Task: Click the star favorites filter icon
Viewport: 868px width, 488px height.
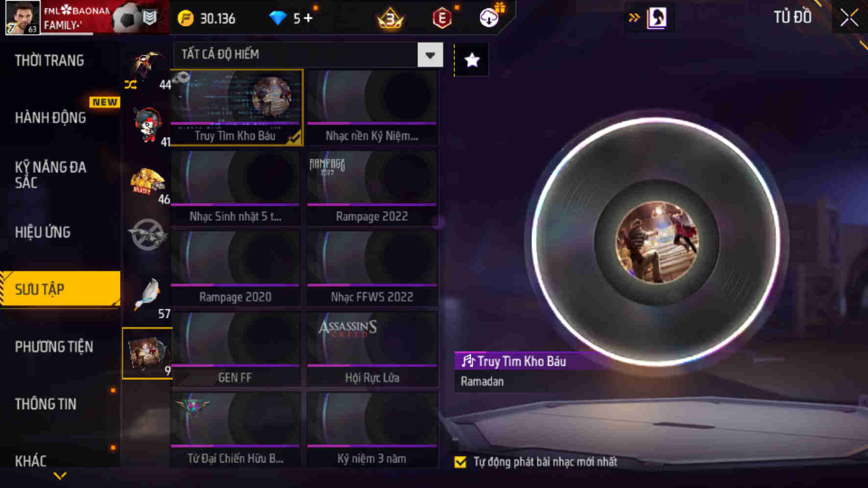Action: click(x=472, y=60)
